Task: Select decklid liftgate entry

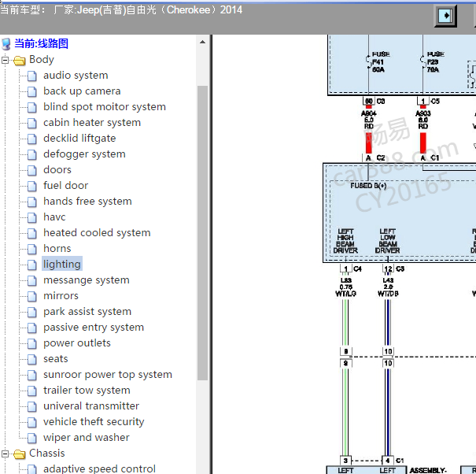Action: tap(79, 139)
